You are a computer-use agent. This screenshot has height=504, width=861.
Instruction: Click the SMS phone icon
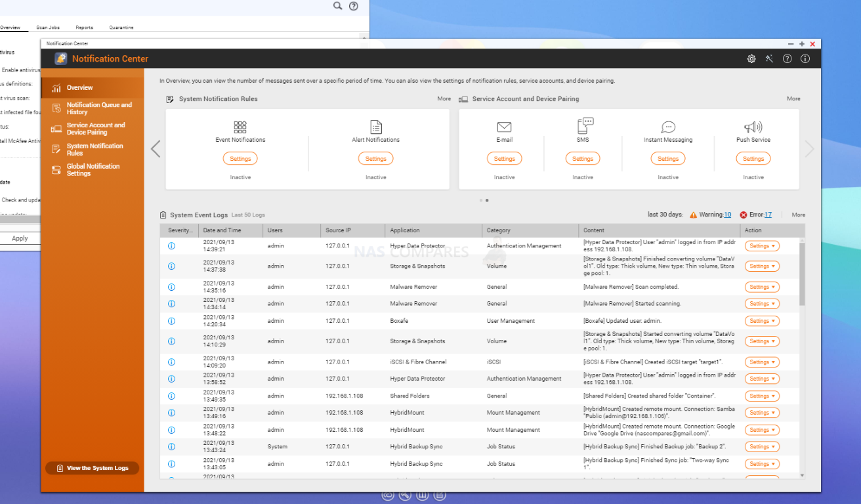(x=585, y=126)
